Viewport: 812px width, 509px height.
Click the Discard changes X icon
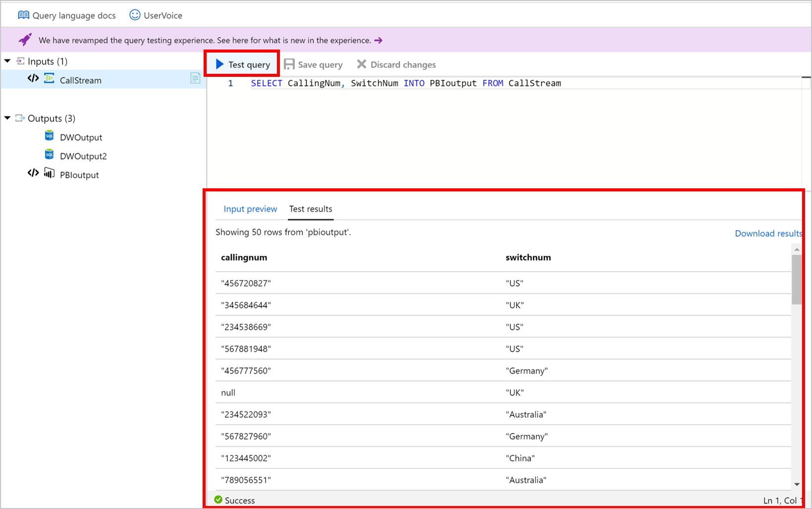361,64
